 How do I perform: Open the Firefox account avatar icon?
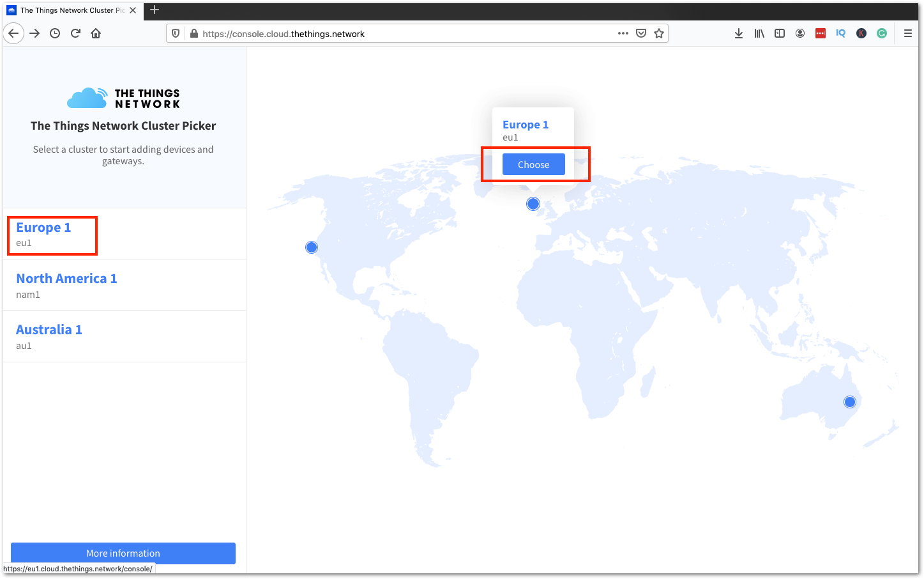(800, 33)
